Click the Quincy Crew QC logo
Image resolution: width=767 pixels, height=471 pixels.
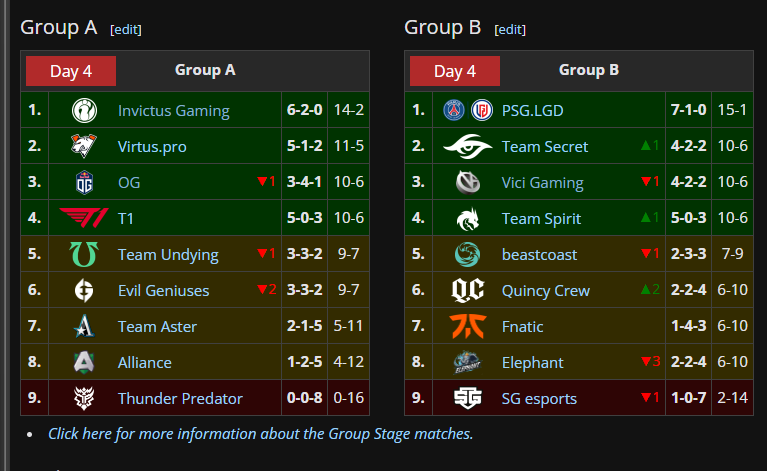point(468,291)
